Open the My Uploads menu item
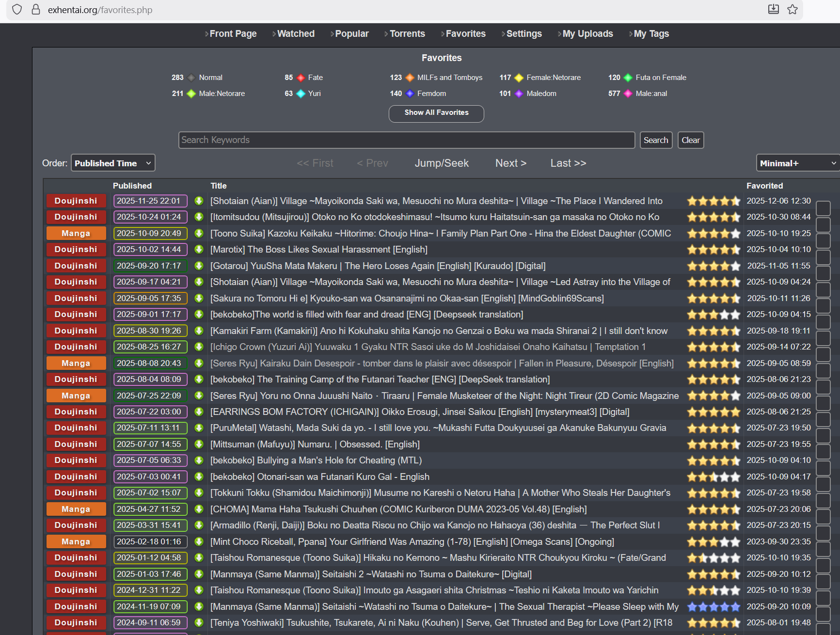Image resolution: width=840 pixels, height=635 pixels. (588, 33)
